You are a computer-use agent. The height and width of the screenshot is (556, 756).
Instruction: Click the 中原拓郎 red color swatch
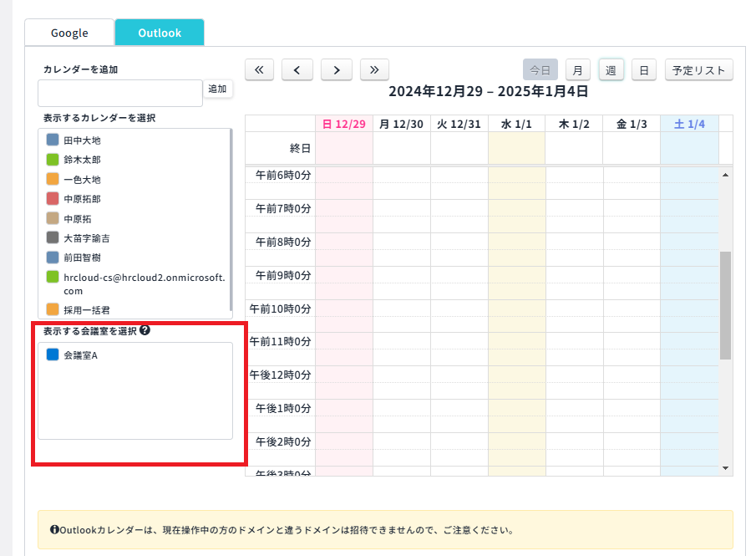click(x=53, y=199)
